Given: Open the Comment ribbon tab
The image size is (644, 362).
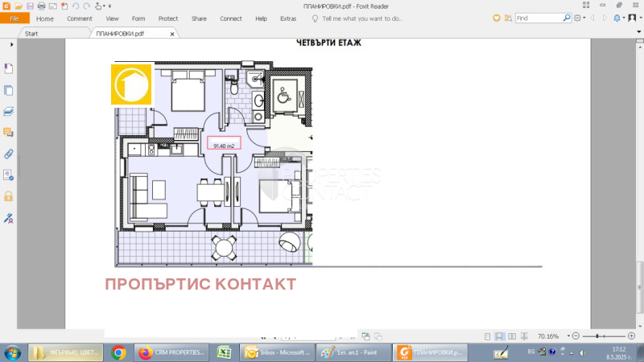Looking at the screenshot, I should point(80,19).
